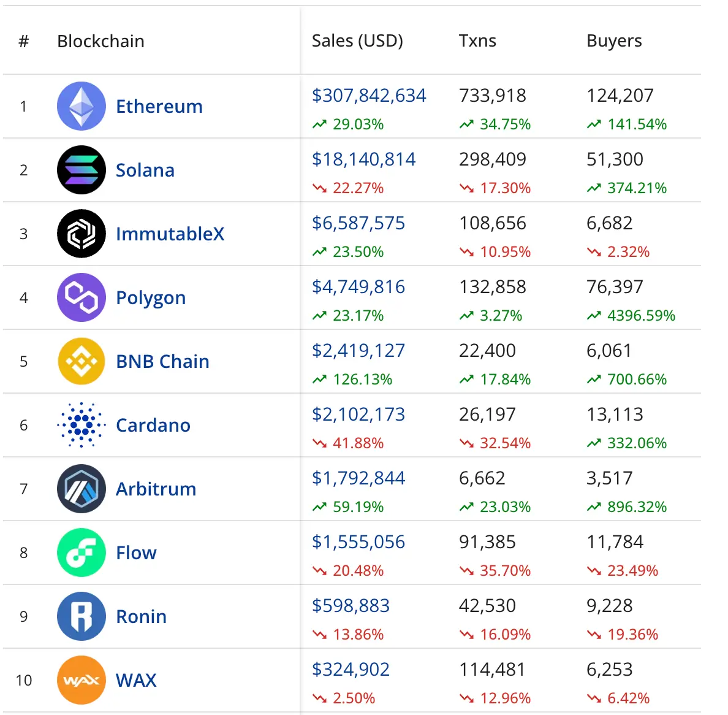
Task: Click Ethereum sales value $307,842,634
Action: pyautogui.click(x=369, y=95)
